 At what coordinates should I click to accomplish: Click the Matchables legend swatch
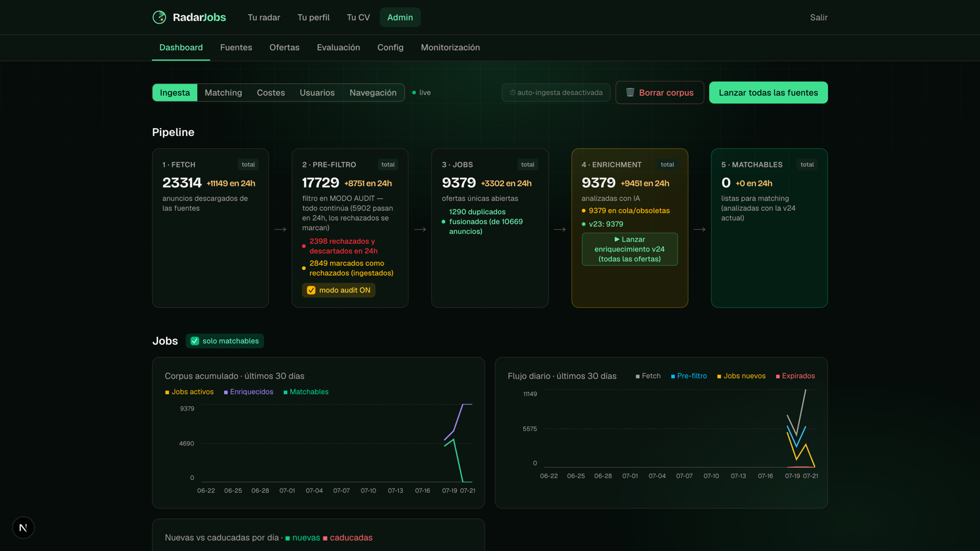[x=285, y=392]
